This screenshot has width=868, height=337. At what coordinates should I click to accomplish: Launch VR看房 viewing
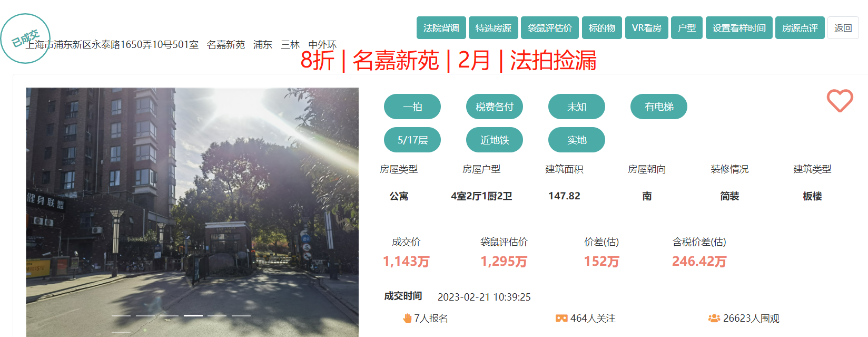click(x=647, y=28)
